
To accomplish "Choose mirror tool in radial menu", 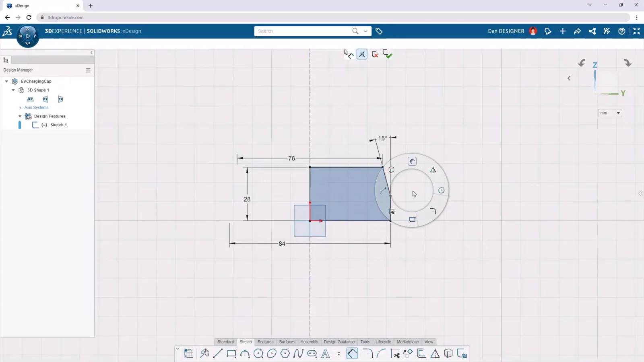I will pyautogui.click(x=433, y=170).
